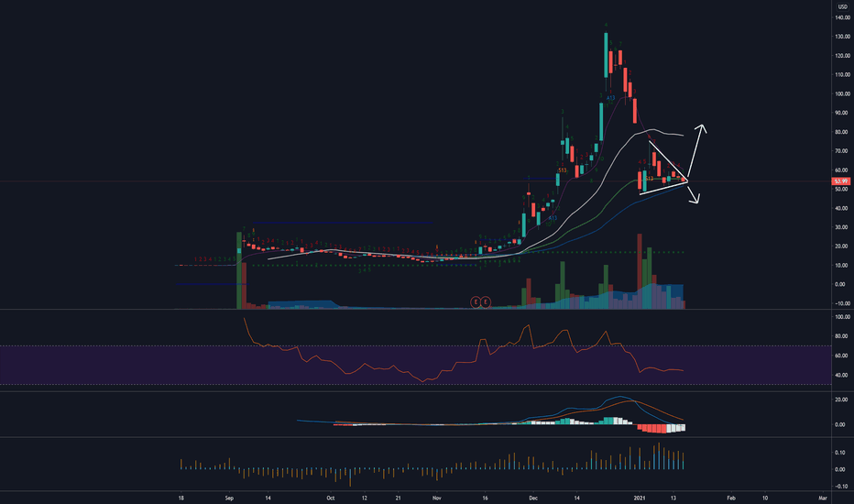Click the 18 date label on time axis

(181, 498)
